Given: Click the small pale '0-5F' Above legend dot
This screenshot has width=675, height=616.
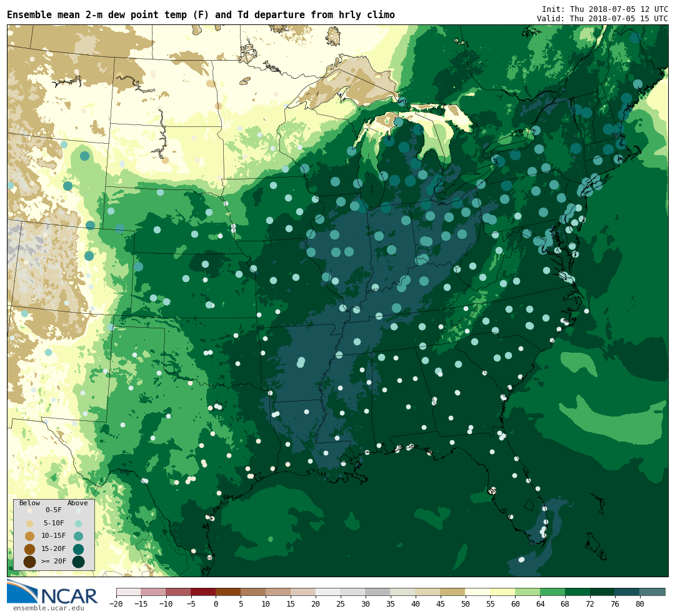Looking at the screenshot, I should click(x=78, y=510).
